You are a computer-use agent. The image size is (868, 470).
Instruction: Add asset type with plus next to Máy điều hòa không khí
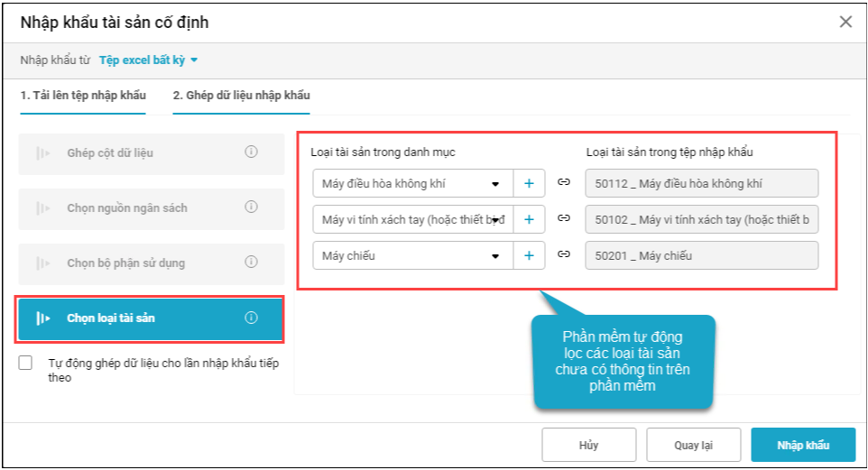pyautogui.click(x=529, y=183)
